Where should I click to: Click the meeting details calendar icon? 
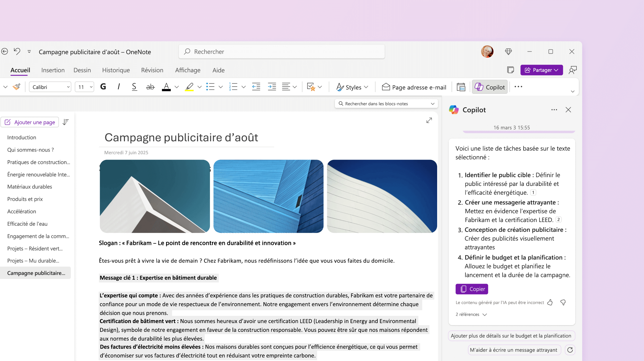tap(461, 87)
